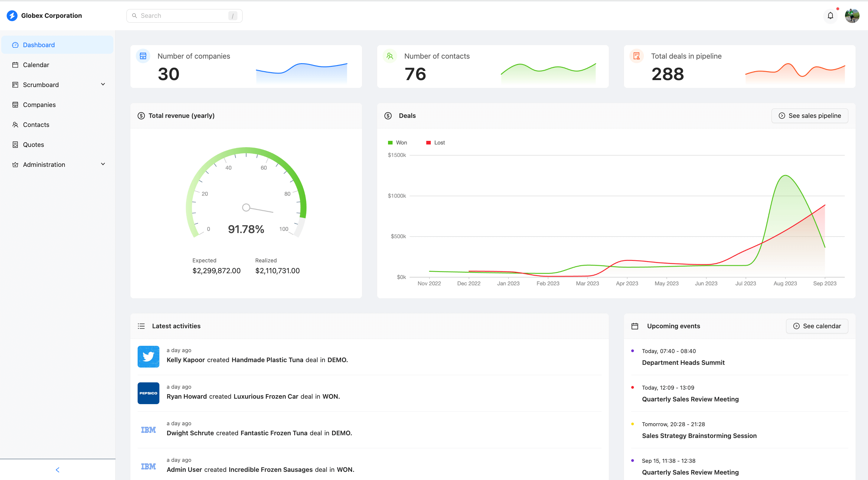Screen dimensions: 868x480
Task: Click the companies shop icon on stat card
Action: [143, 56]
